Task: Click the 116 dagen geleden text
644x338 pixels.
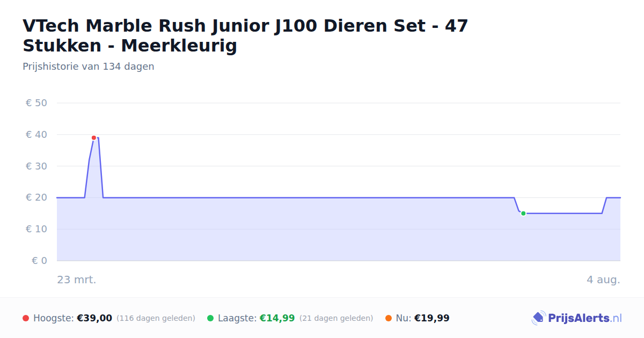Action: tap(156, 318)
